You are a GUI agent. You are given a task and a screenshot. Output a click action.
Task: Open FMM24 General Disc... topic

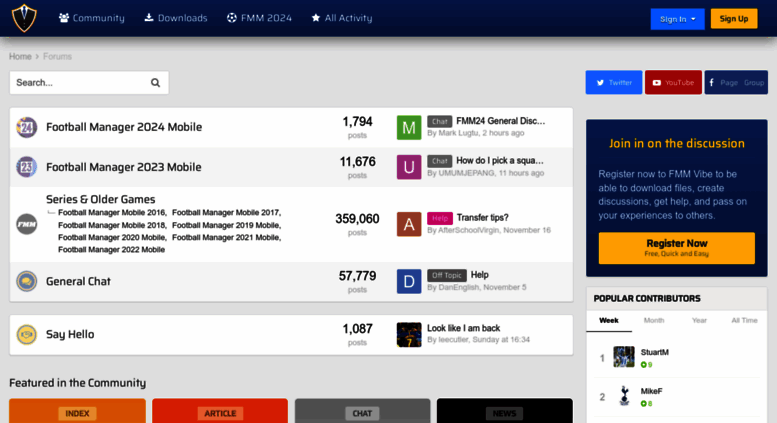click(500, 121)
